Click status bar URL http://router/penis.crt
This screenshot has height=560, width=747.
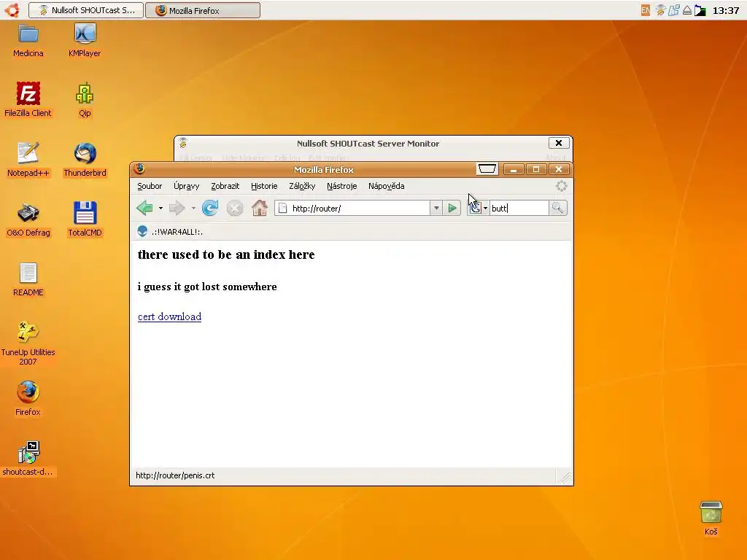(175, 475)
